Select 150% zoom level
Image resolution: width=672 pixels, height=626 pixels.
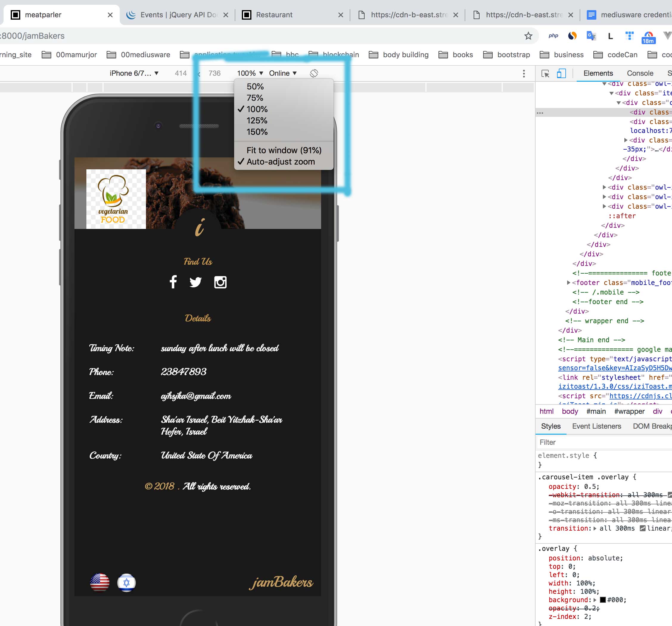pos(284,132)
